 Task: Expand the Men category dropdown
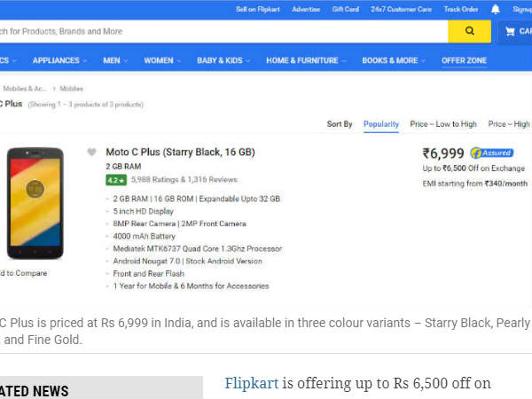tap(115, 60)
